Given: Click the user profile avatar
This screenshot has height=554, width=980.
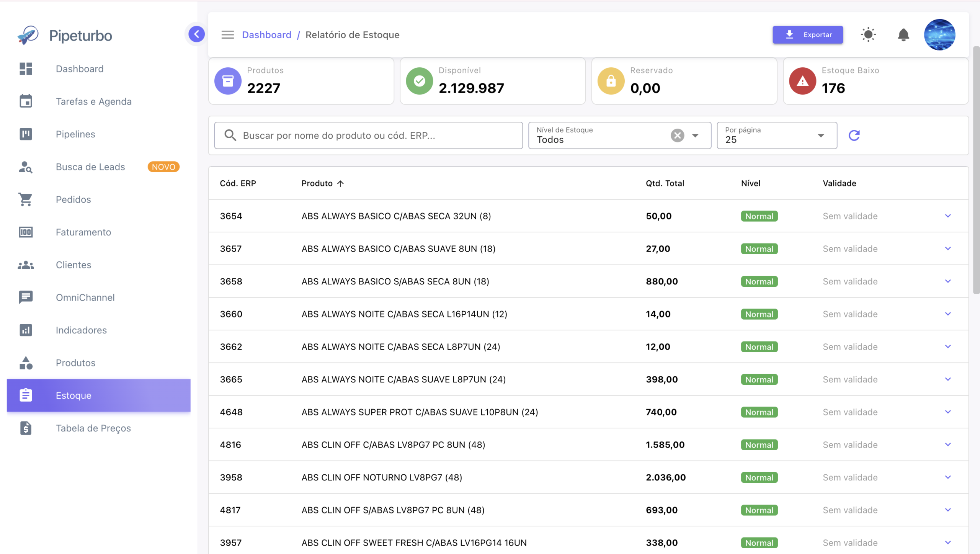Looking at the screenshot, I should (939, 35).
